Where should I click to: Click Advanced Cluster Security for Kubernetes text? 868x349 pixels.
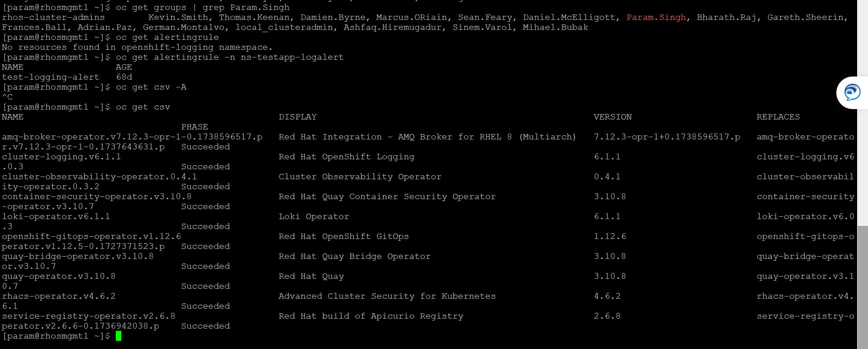pos(387,296)
